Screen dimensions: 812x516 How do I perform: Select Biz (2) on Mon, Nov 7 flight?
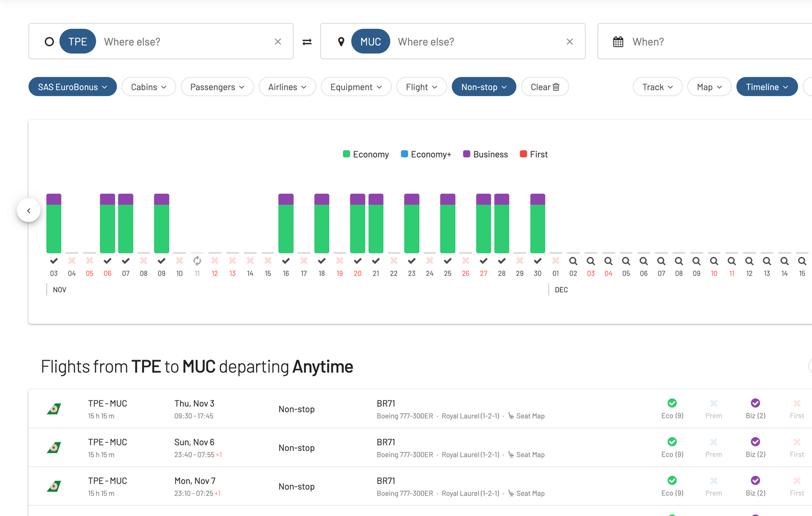(x=755, y=486)
